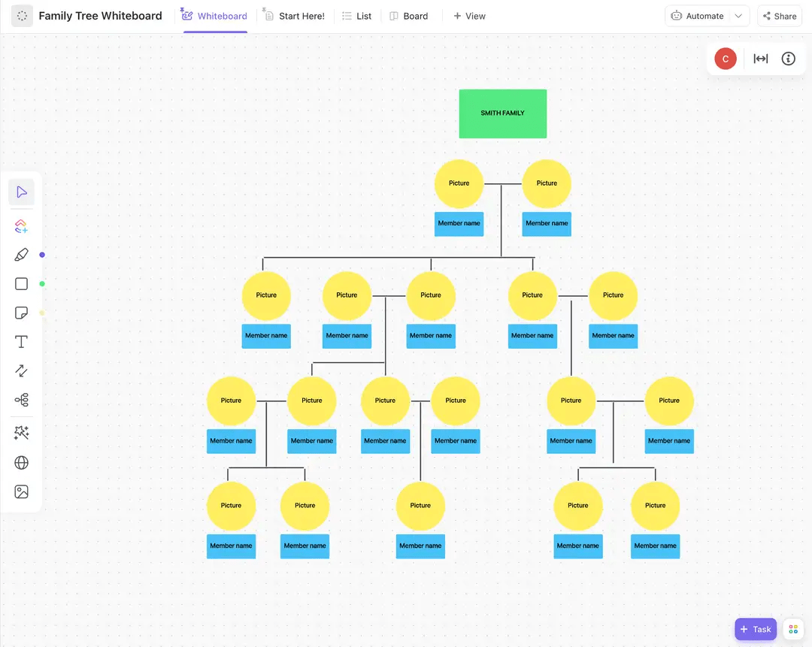Open the whiteboard info icon

pos(788,59)
